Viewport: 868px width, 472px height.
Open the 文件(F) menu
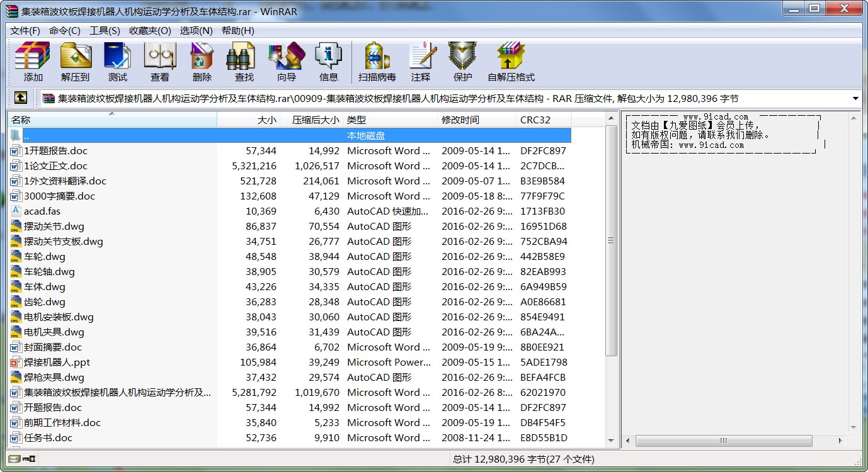click(25, 31)
